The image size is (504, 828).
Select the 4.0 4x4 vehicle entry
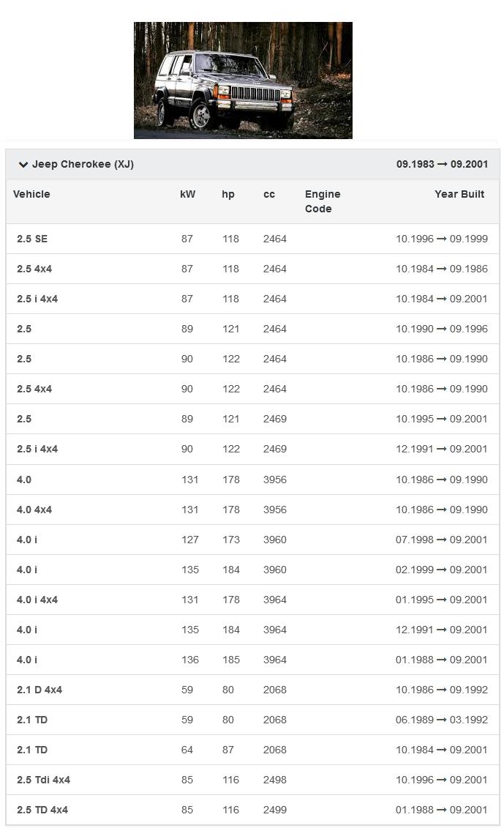pyautogui.click(x=34, y=510)
